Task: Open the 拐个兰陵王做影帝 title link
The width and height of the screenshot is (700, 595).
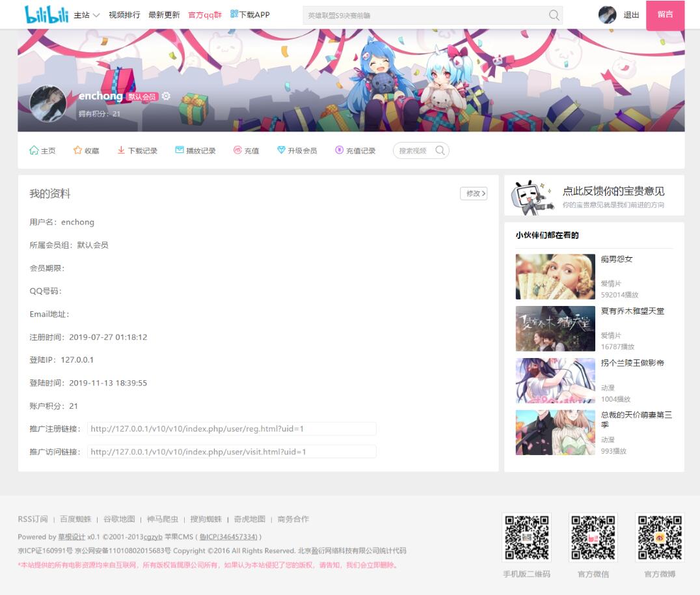Action: coord(632,363)
